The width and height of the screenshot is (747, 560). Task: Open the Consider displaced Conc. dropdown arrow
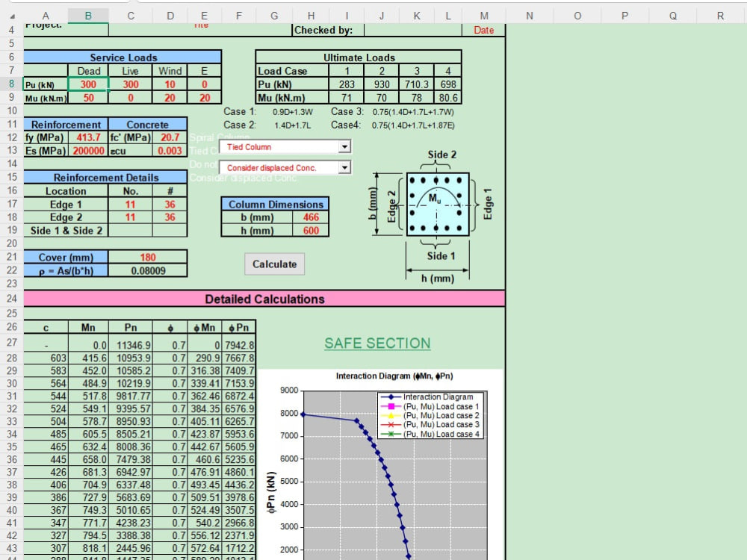[344, 167]
